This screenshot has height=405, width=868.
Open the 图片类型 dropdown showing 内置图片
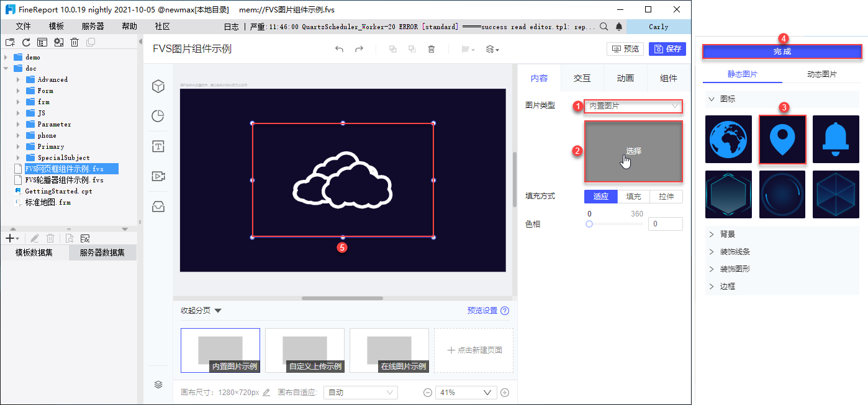pos(633,106)
